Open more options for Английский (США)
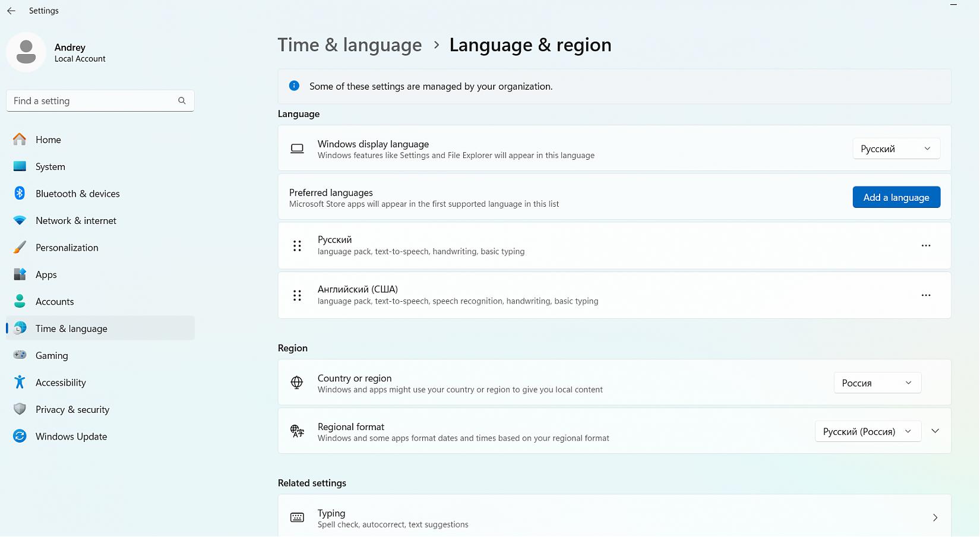 925,295
